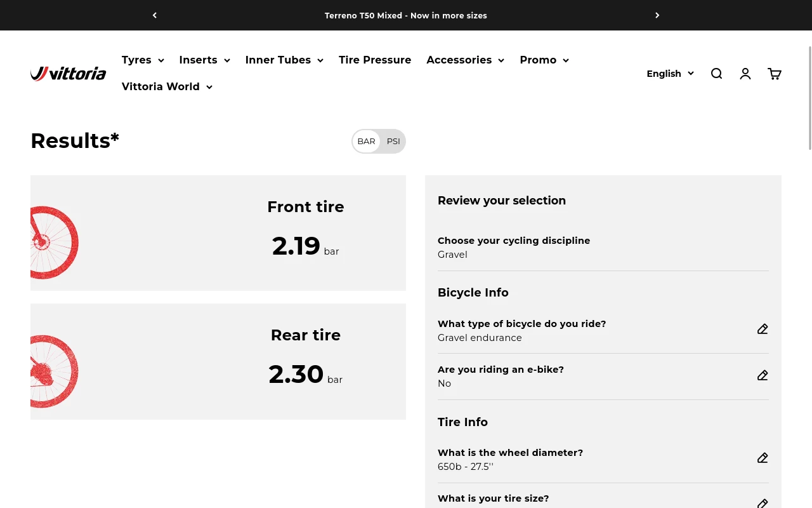812x508 pixels.
Task: Expand the Inner Tubes menu
Action: coord(284,60)
